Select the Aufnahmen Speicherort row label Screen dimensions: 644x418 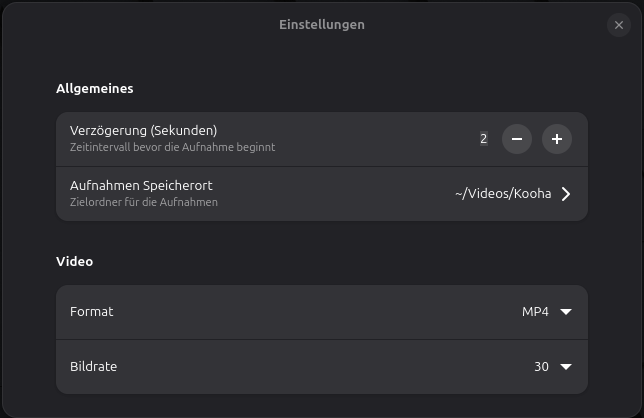click(141, 186)
